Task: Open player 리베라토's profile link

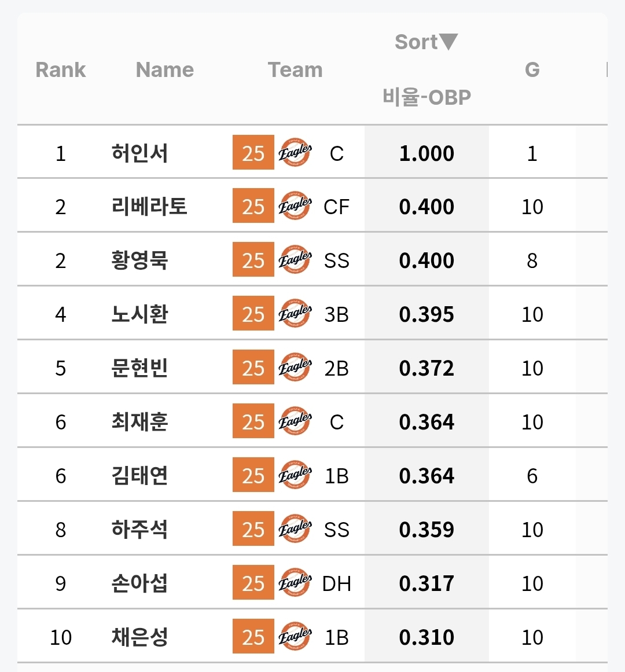Action: click(149, 207)
